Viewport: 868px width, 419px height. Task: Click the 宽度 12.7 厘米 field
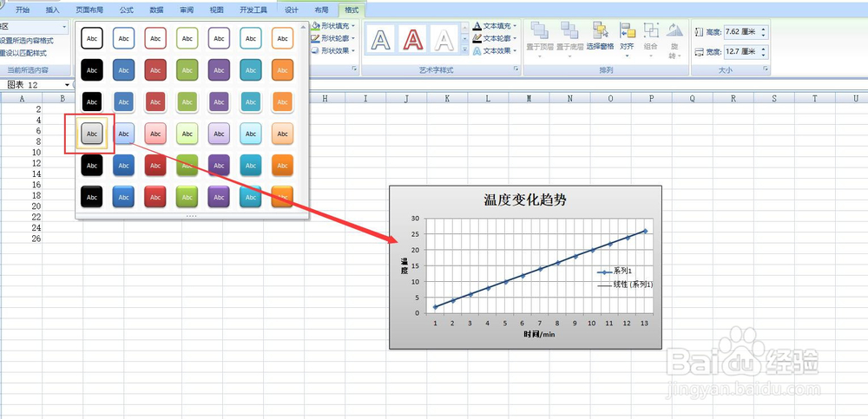point(740,52)
